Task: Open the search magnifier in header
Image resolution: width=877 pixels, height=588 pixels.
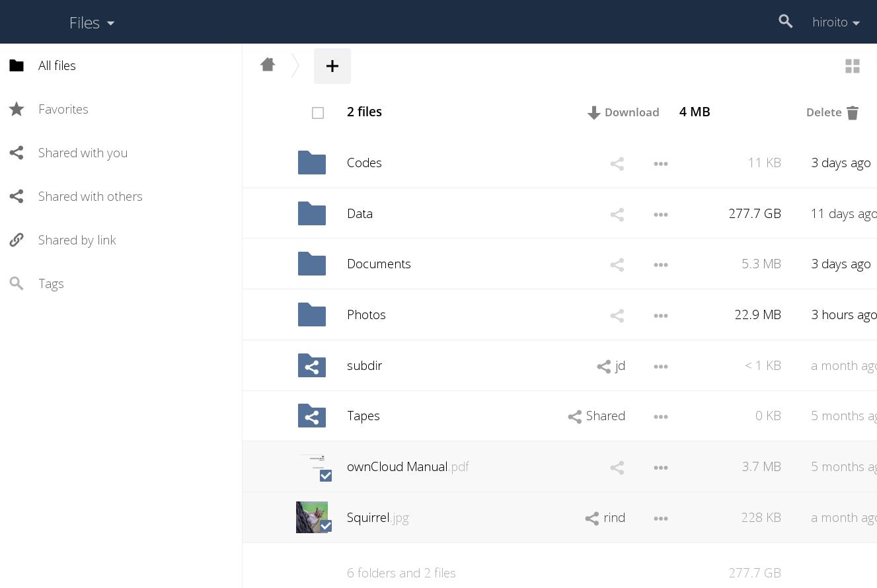Action: click(x=785, y=22)
